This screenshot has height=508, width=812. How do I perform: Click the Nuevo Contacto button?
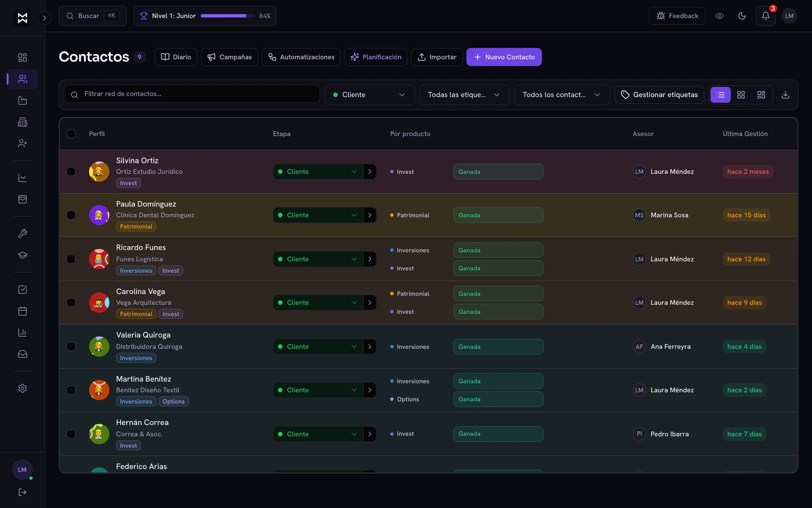coord(504,57)
